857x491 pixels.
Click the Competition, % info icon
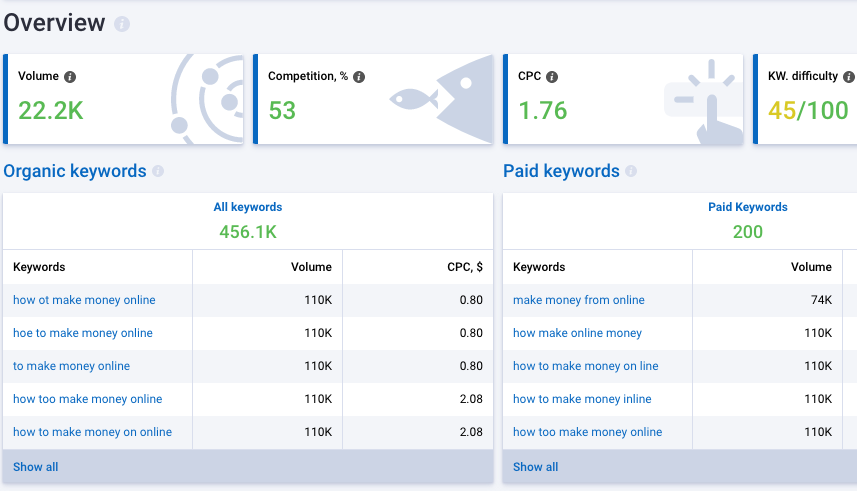pos(359,77)
